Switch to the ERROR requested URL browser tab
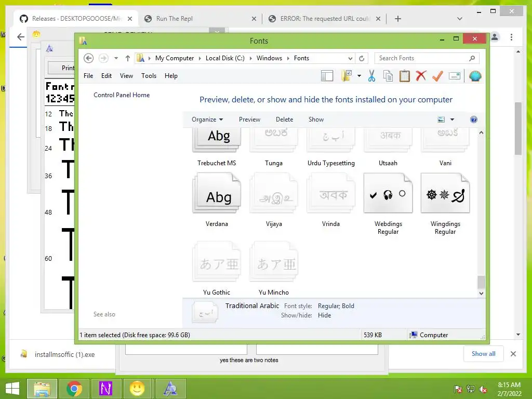This screenshot has width=532, height=399. 324,19
